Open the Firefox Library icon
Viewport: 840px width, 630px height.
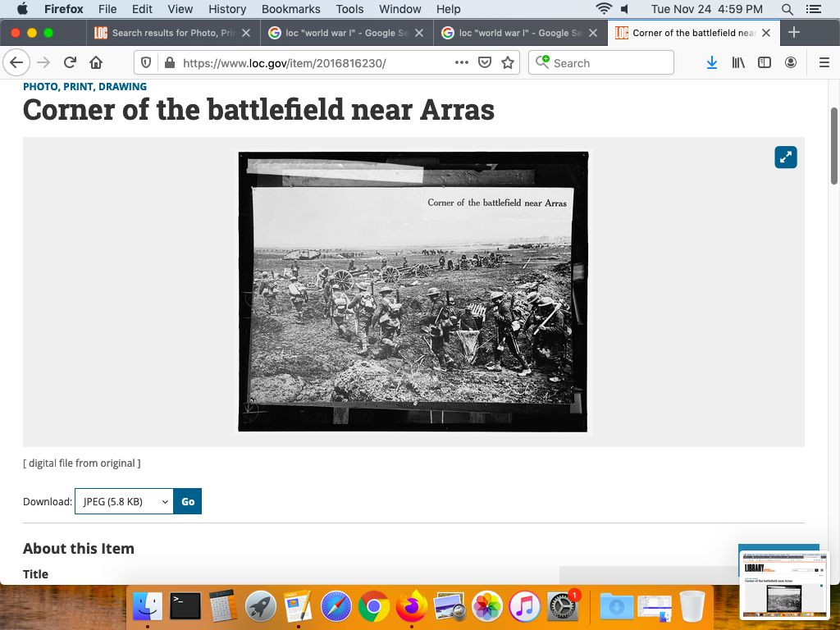(738, 63)
